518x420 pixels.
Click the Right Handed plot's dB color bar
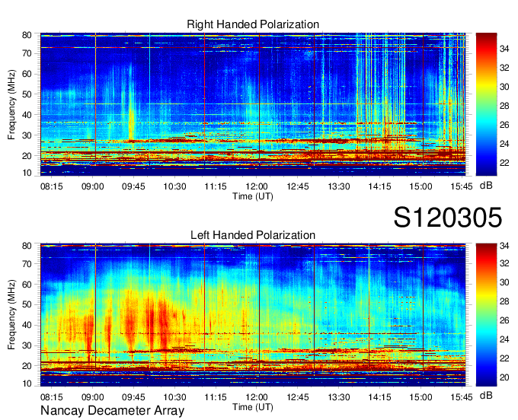tap(486, 104)
